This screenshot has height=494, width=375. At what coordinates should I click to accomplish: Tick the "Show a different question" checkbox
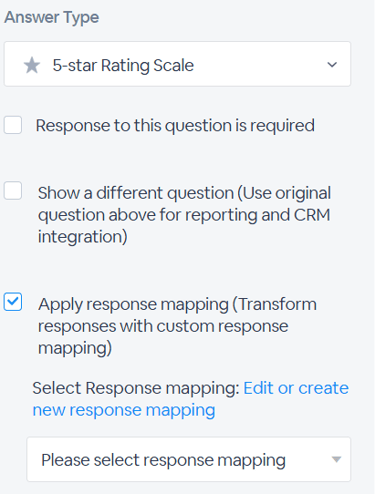(x=13, y=191)
